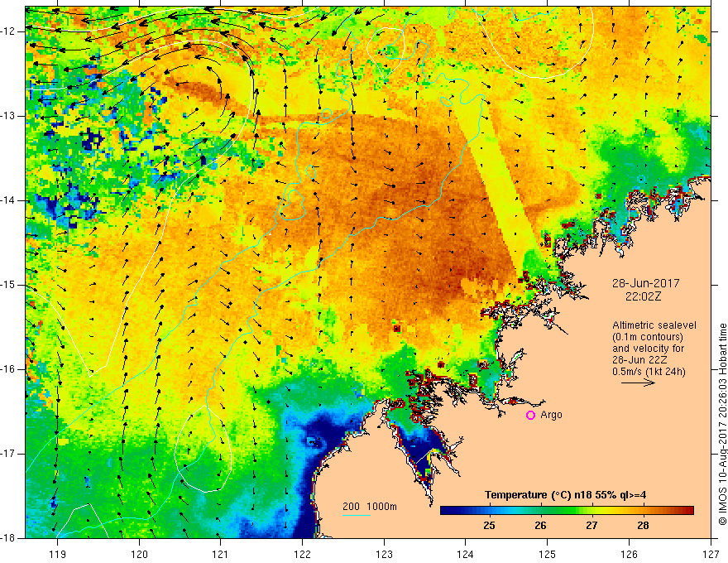
Task: Click the longitude 123 axis label
Action: click(384, 554)
